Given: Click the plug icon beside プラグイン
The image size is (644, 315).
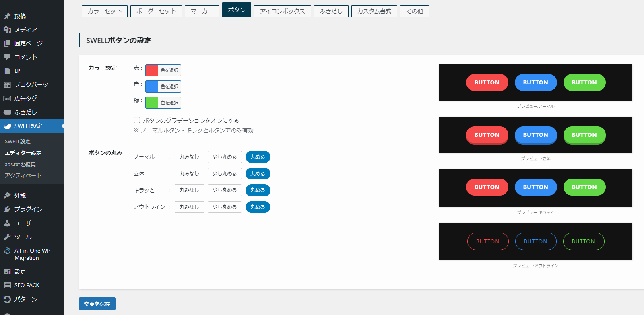Looking at the screenshot, I should pyautogui.click(x=7, y=209).
